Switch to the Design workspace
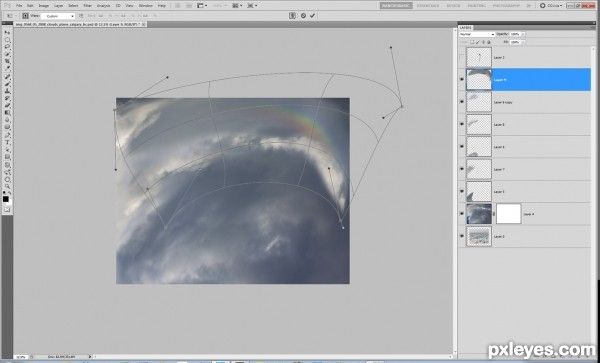 tap(453, 6)
